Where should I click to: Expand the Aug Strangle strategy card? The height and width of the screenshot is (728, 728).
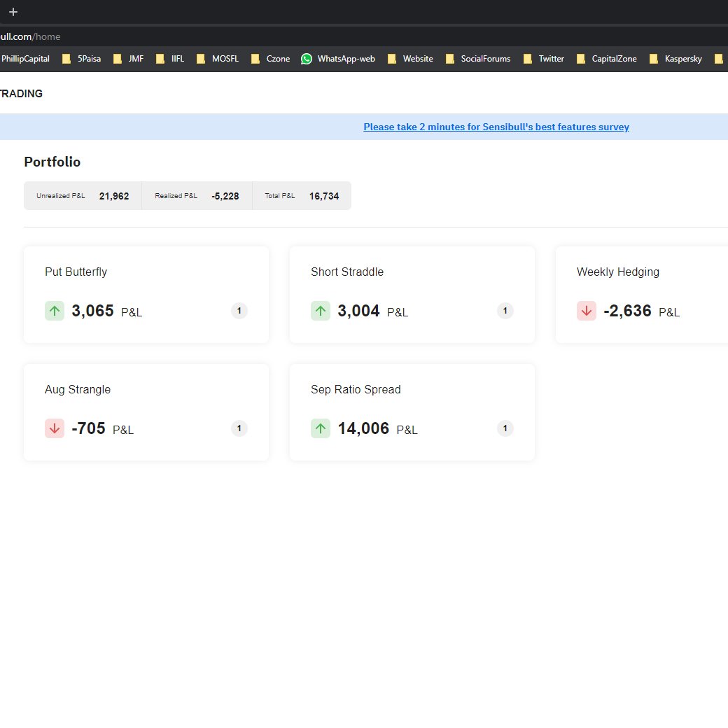click(x=146, y=412)
